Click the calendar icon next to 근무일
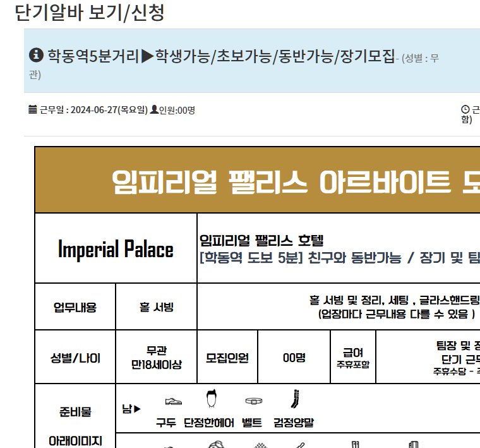This screenshot has width=480, height=448. coord(33,110)
